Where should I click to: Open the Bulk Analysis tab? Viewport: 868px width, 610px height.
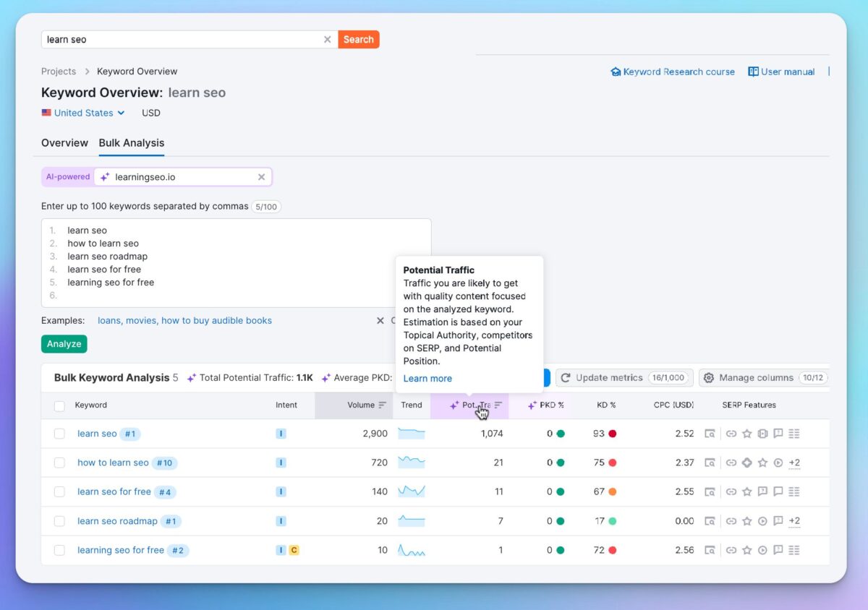[131, 142]
